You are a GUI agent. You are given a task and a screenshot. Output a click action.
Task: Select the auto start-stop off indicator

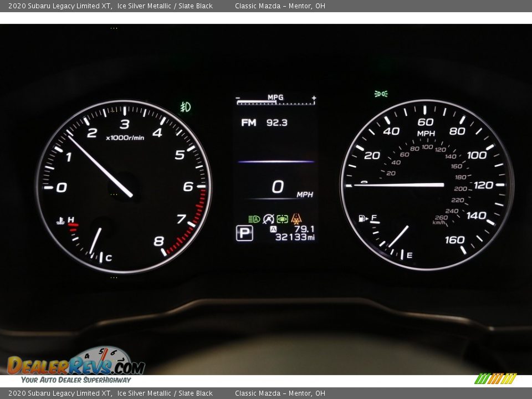click(269, 219)
